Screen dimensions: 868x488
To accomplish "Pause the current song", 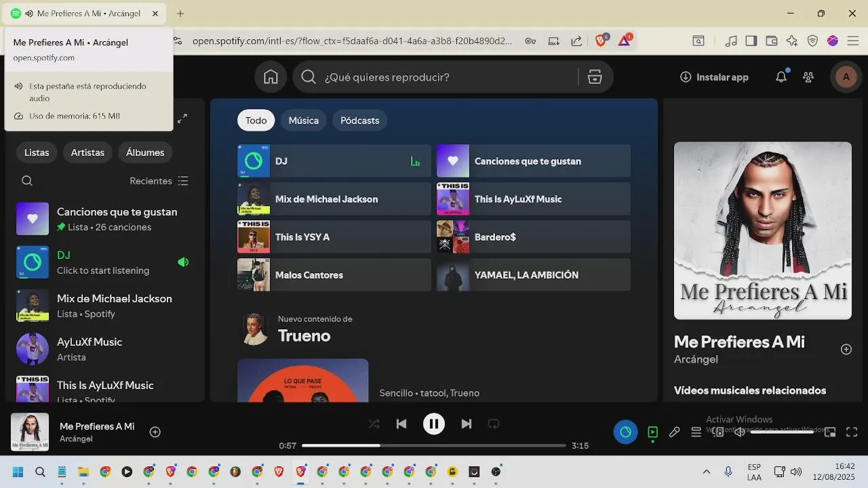I will pos(434,424).
